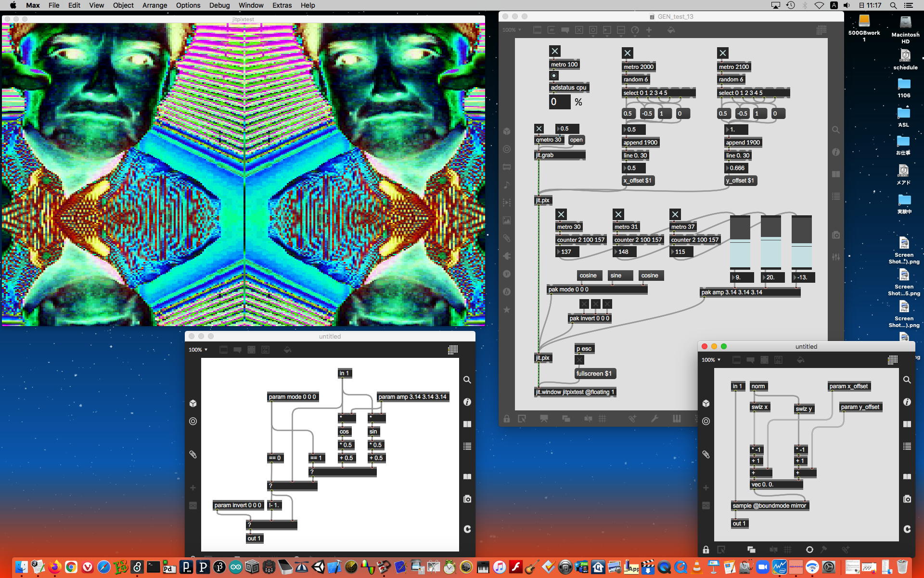Click the lock patcher icon in right gen window
924x578 pixels.
click(706, 550)
